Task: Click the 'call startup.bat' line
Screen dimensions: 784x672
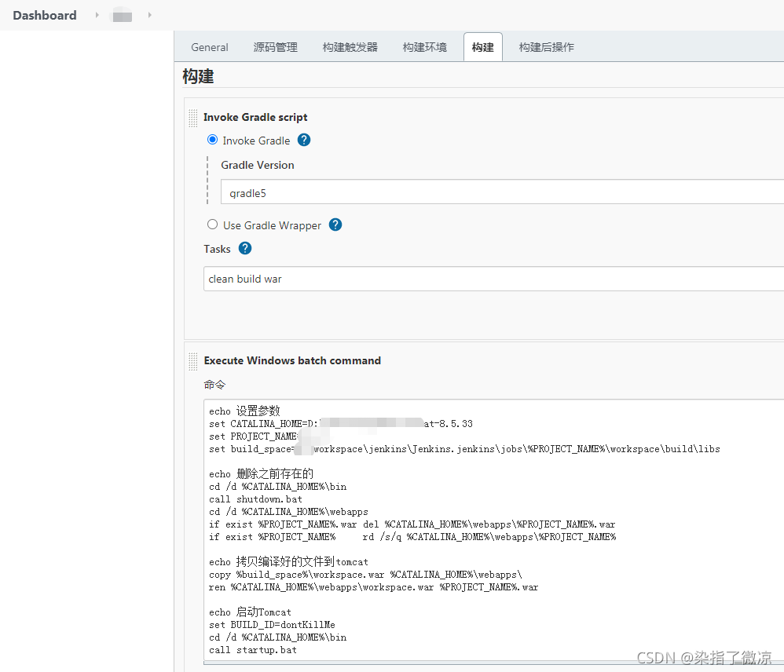Action: click(x=253, y=650)
